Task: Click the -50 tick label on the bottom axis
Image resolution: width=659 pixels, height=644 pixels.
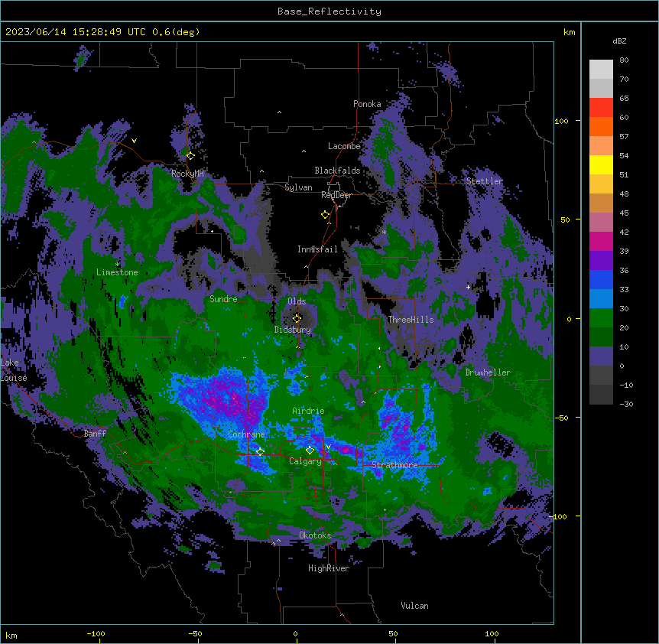Action: pos(195,633)
